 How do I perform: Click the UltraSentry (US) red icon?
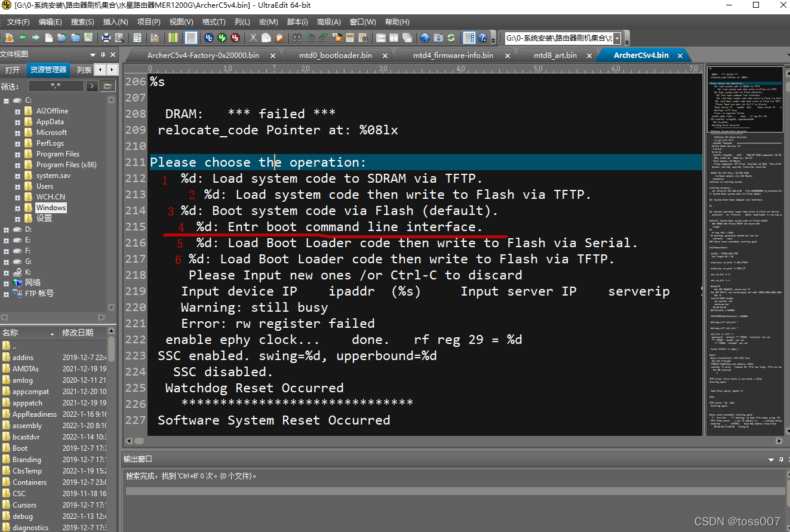tap(235, 38)
